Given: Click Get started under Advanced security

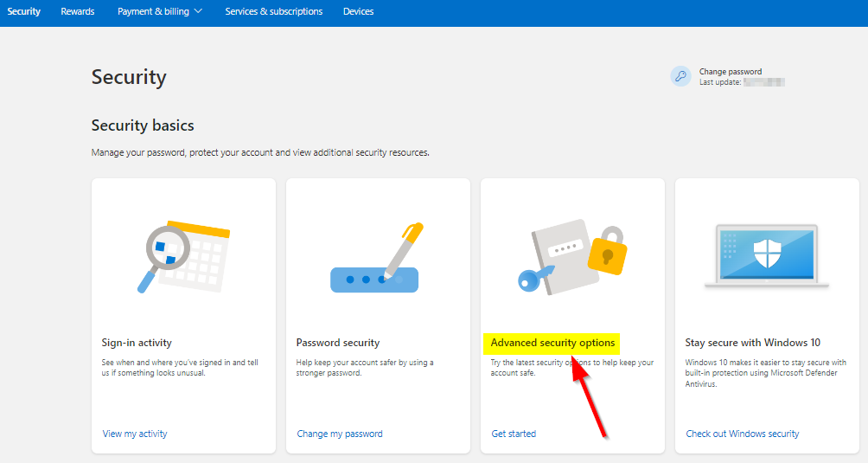Looking at the screenshot, I should [514, 434].
